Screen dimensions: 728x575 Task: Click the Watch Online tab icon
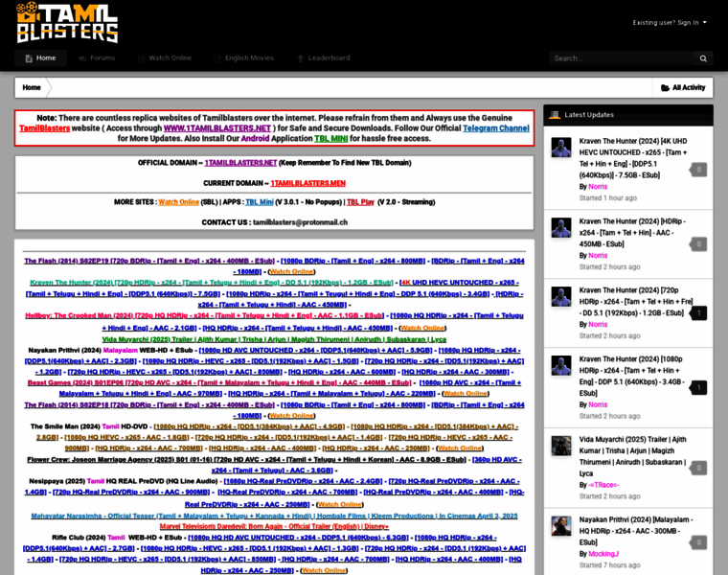coord(142,58)
